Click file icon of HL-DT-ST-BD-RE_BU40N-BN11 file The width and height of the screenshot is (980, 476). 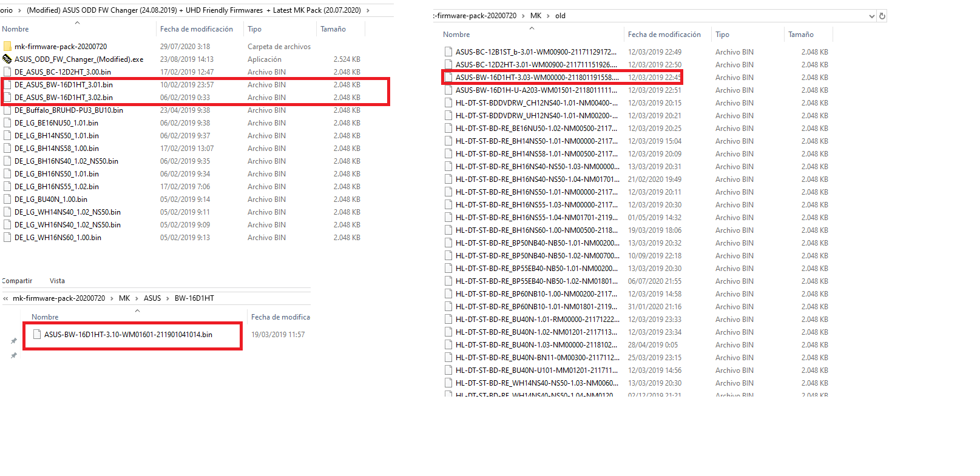pyautogui.click(x=448, y=357)
